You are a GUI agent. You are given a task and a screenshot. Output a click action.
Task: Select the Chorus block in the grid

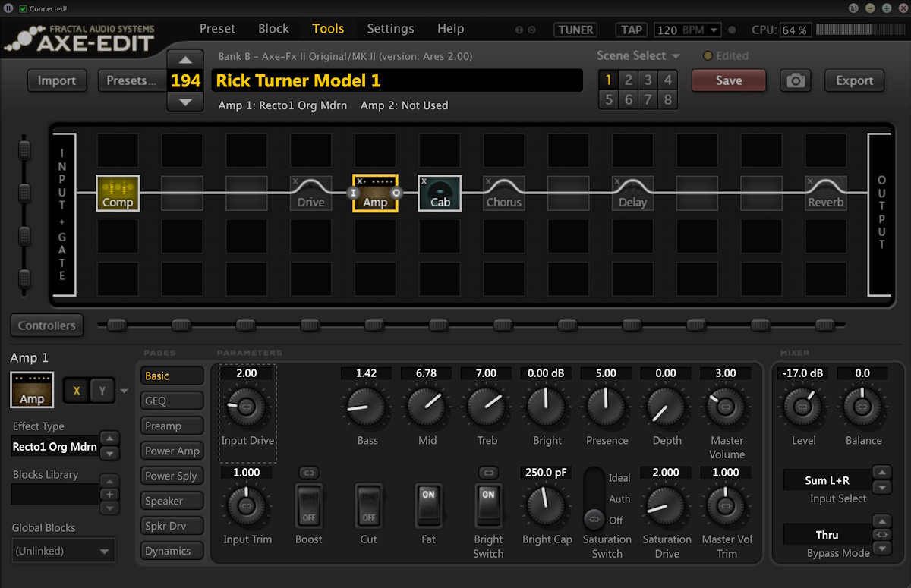tap(504, 193)
